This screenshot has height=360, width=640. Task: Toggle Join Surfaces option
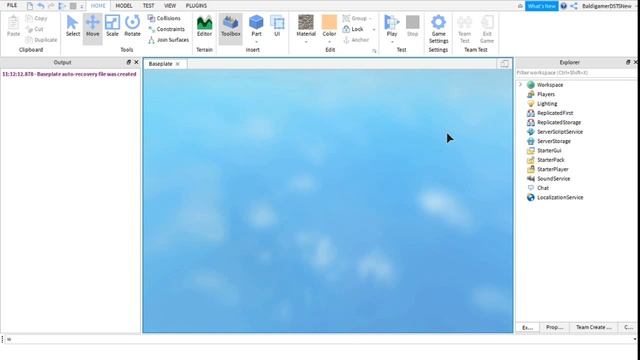click(168, 40)
